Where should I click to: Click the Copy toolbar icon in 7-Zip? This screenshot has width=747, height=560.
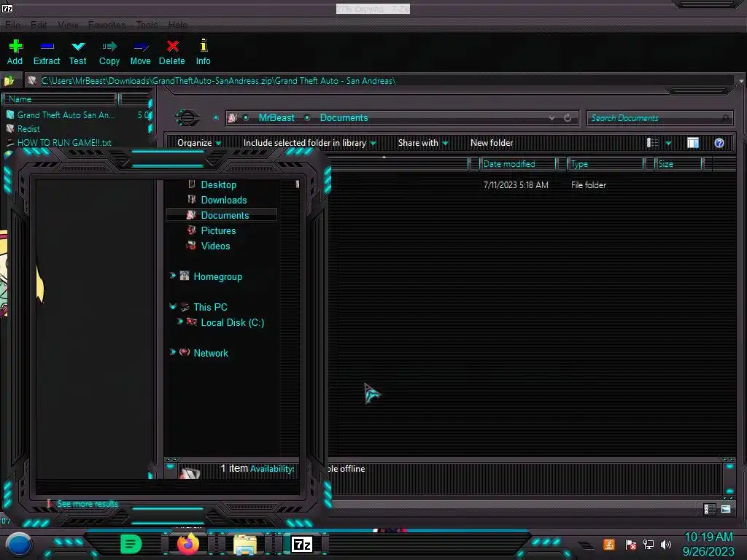click(109, 52)
